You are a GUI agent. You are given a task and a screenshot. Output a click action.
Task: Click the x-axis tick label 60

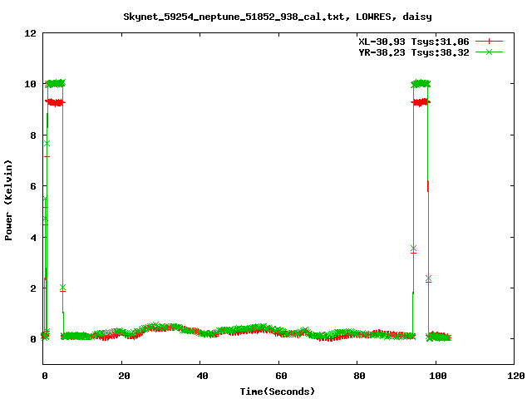click(281, 376)
